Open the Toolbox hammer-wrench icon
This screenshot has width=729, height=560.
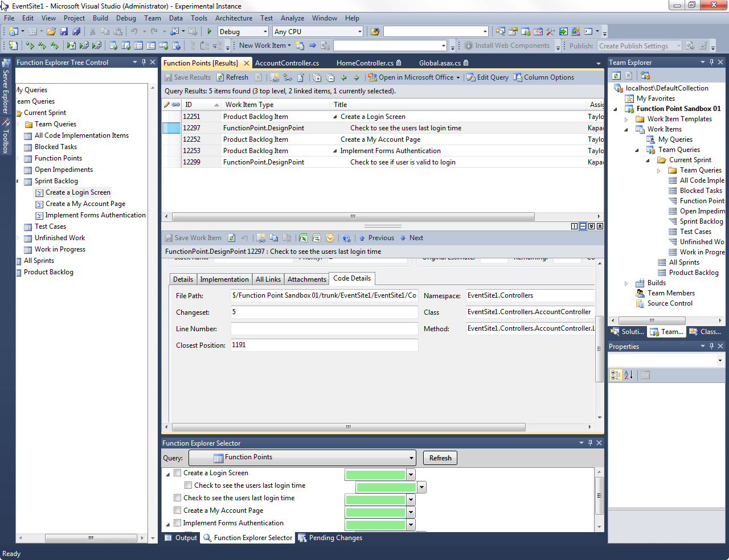pos(551,31)
